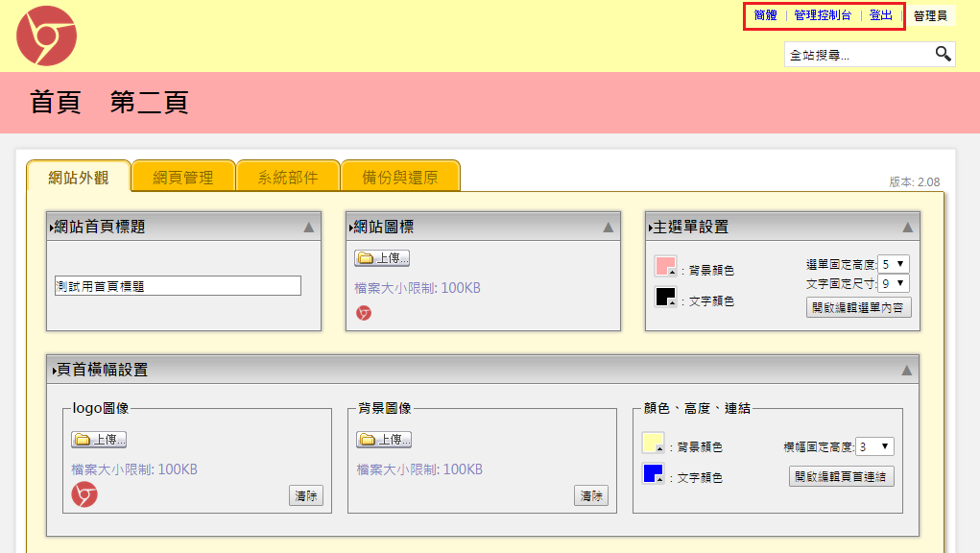The image size is (980, 553).
Task: Open the 備份與還原 tab
Action: 400,178
